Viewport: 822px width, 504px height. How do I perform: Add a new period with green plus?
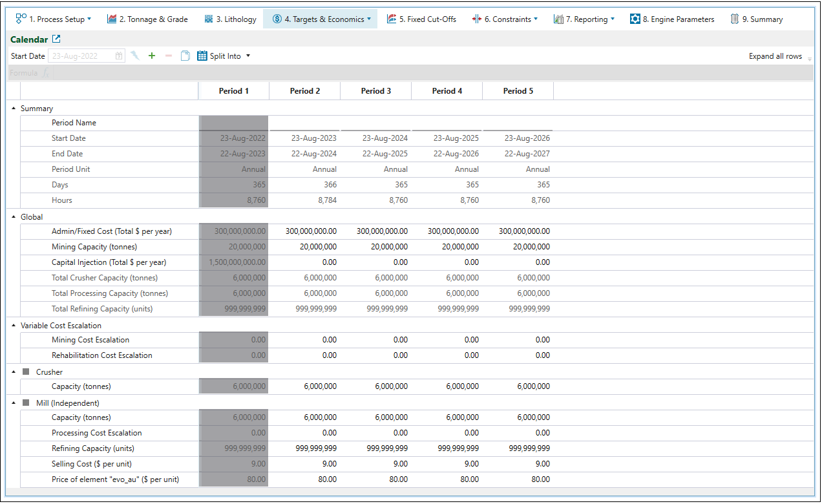point(152,56)
